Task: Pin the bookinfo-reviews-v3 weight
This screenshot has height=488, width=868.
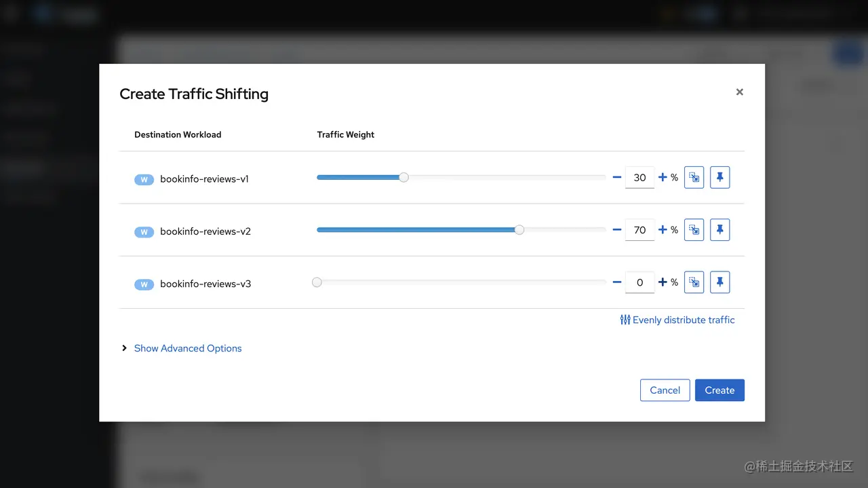Action: click(x=719, y=282)
